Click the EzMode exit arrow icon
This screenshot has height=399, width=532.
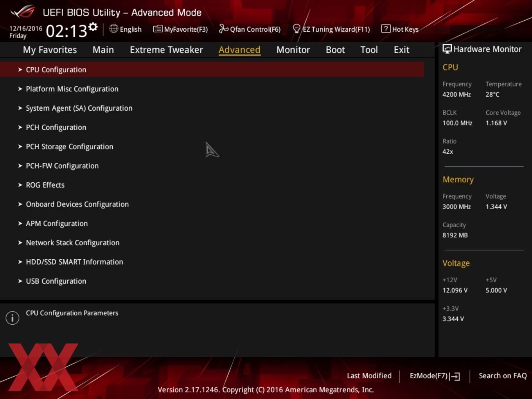point(455,376)
